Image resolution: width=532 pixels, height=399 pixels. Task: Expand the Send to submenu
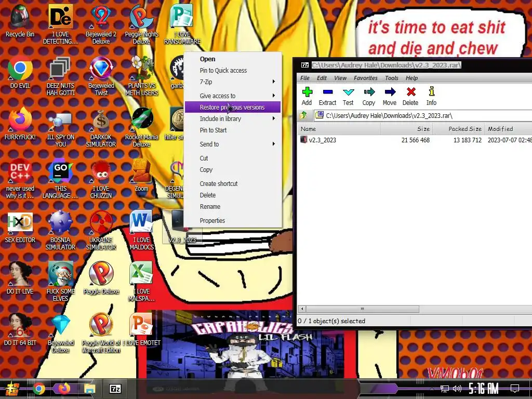click(233, 144)
